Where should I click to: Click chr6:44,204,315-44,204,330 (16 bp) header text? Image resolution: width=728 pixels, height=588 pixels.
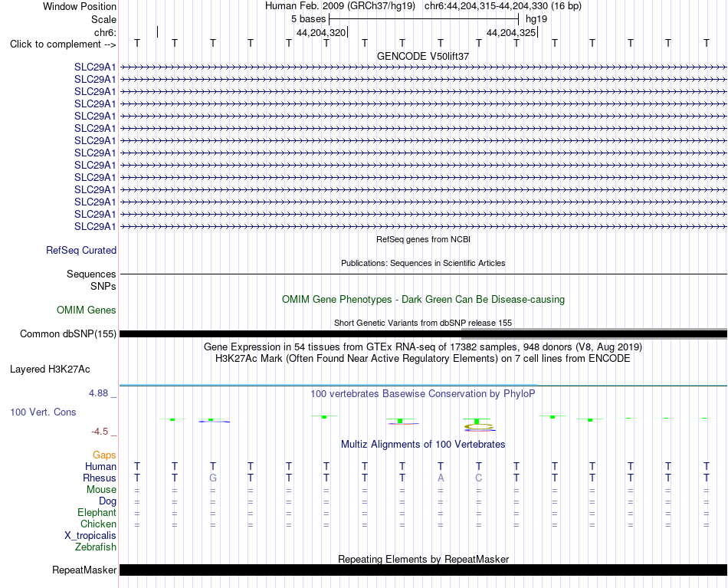coord(503,6)
